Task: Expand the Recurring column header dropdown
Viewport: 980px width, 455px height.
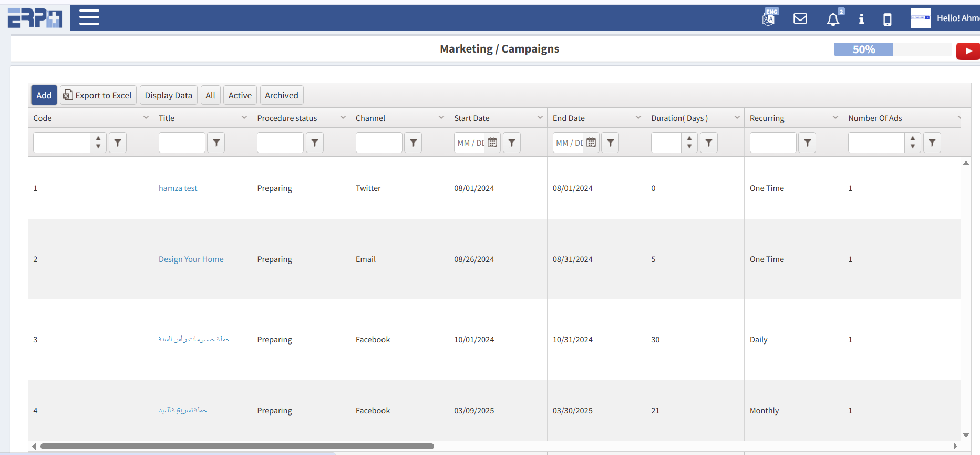Action: pos(835,118)
